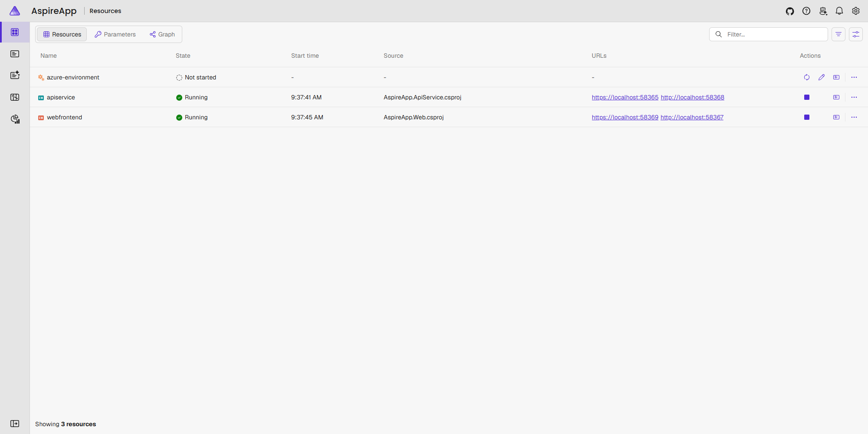Open the Traces page sidebar icon

15,97
